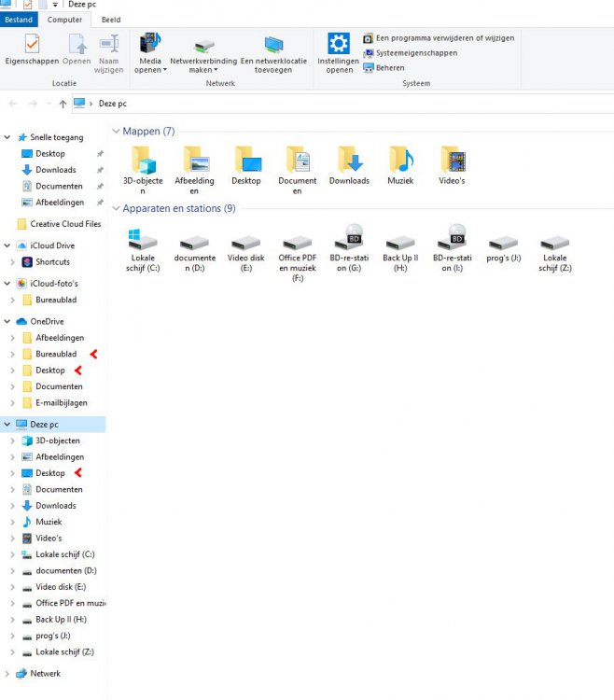Collapse the Mappen (7) group

(x=116, y=132)
